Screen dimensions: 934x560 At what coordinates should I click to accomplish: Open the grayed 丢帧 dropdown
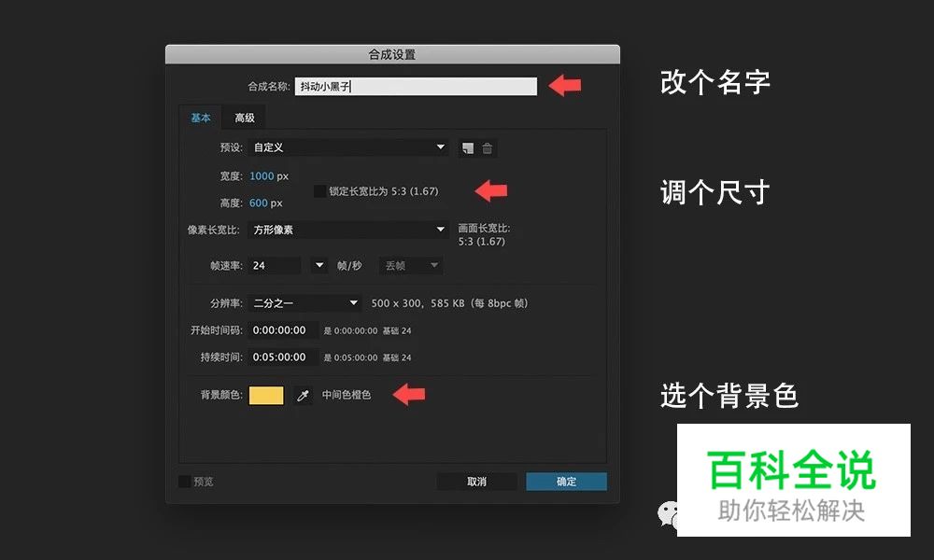[x=410, y=265]
